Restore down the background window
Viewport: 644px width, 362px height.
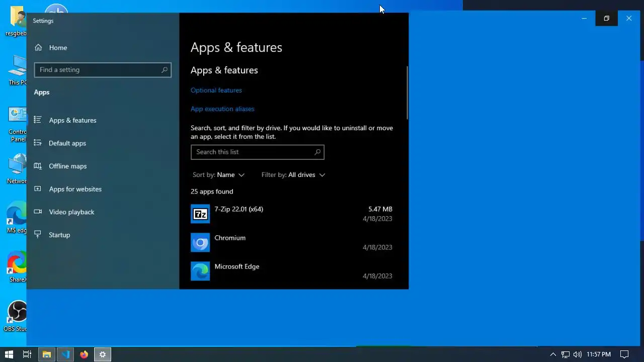(606, 19)
